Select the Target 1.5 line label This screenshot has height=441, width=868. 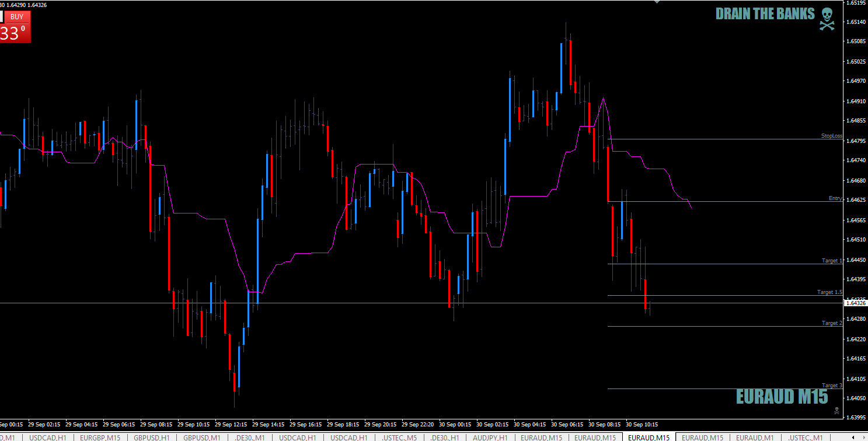830,292
